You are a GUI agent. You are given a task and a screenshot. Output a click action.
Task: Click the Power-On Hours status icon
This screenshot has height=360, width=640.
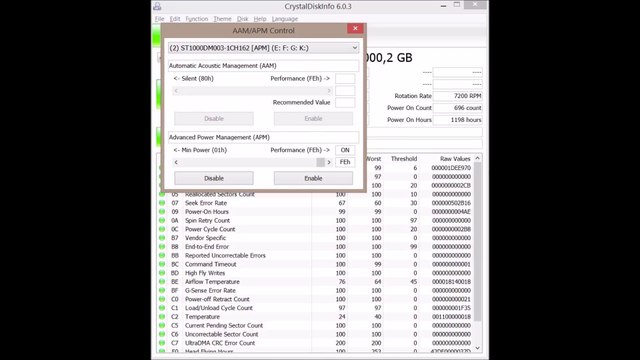162,211
